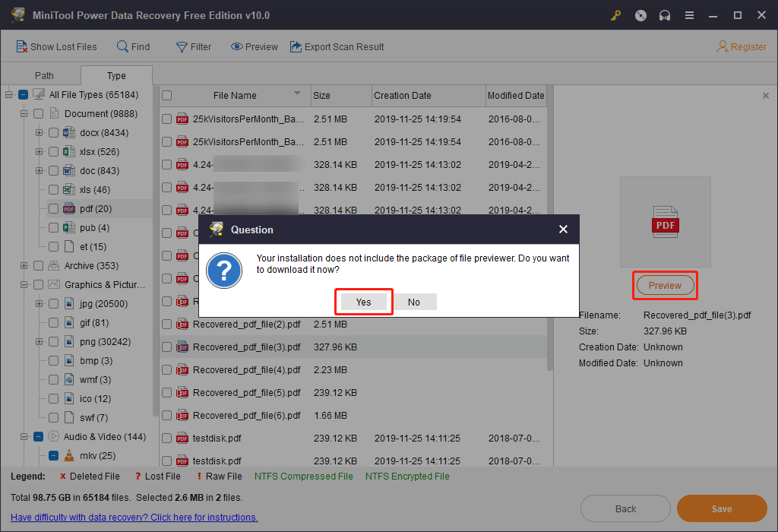Sort by Modified Date column

516,95
